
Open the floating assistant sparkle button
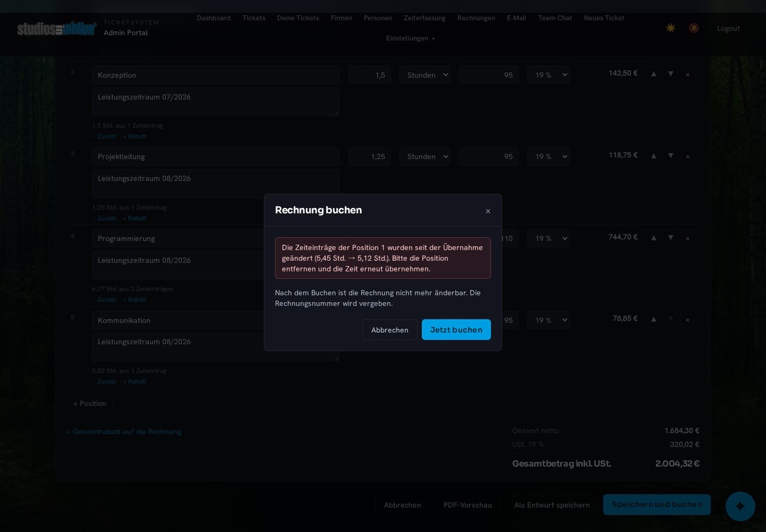tap(740, 506)
